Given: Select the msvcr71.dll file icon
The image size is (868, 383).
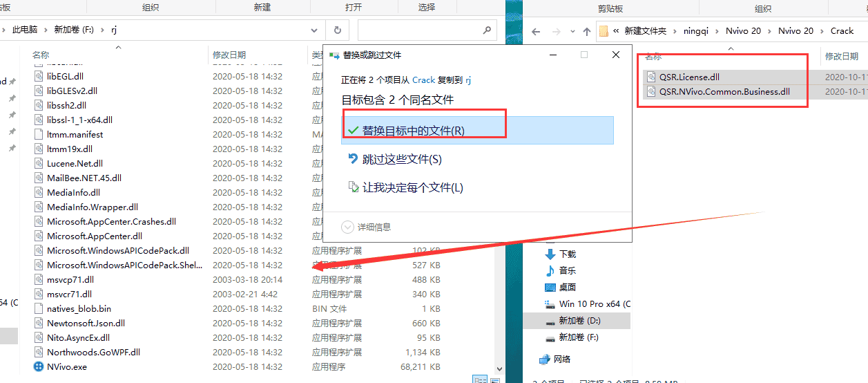Looking at the screenshot, I should 39,294.
